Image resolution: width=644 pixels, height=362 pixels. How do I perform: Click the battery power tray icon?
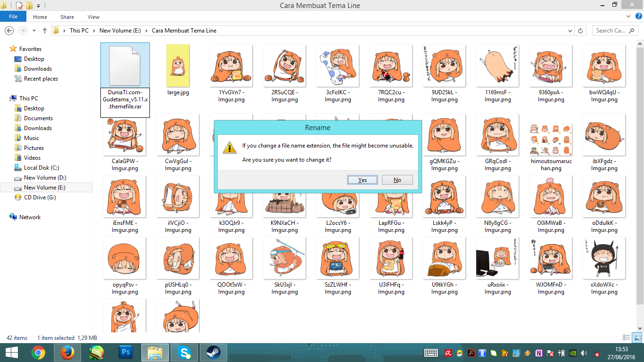[561, 353]
